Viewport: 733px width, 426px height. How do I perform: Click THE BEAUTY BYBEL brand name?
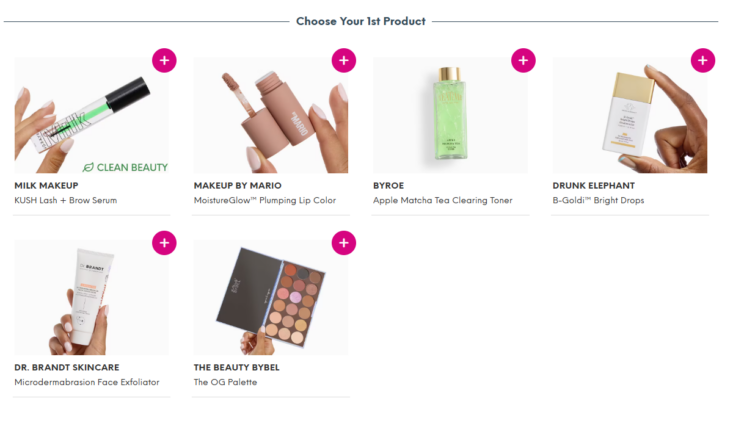(x=237, y=368)
